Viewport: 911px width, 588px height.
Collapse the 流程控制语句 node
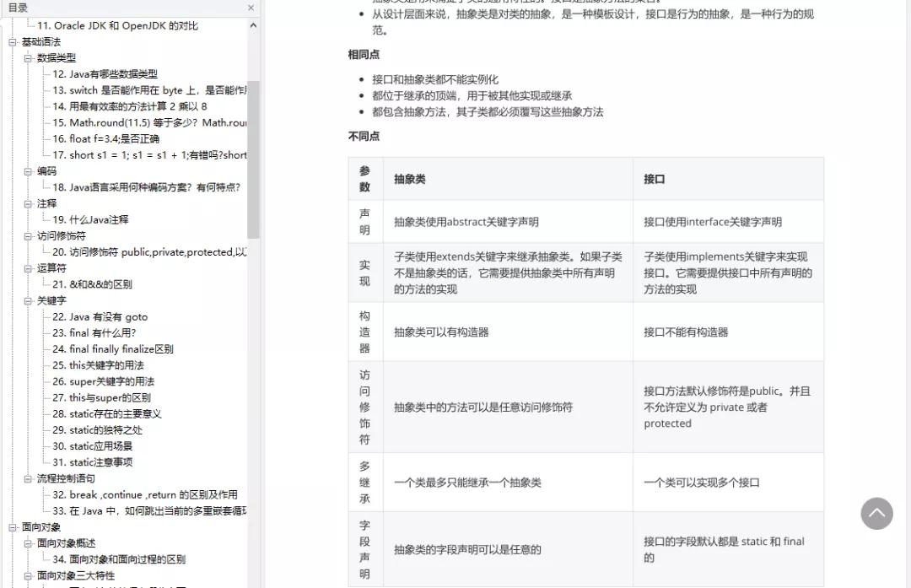(x=26, y=477)
